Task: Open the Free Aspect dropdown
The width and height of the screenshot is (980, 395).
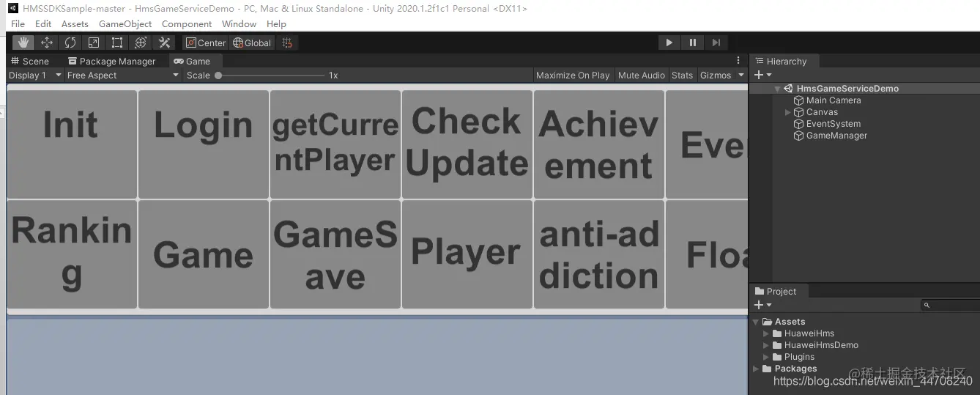Action: (x=123, y=75)
